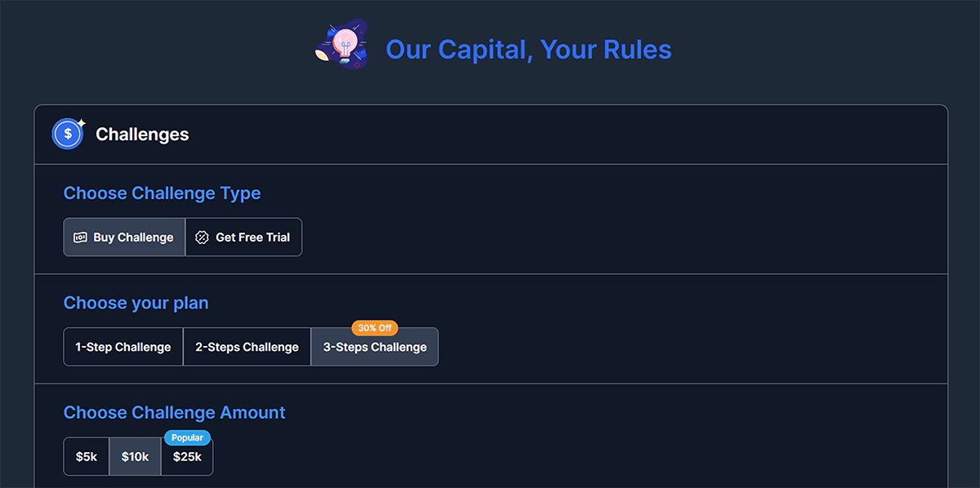Choose the 2-Steps Challenge plan
This screenshot has width=980, height=488.
247,347
